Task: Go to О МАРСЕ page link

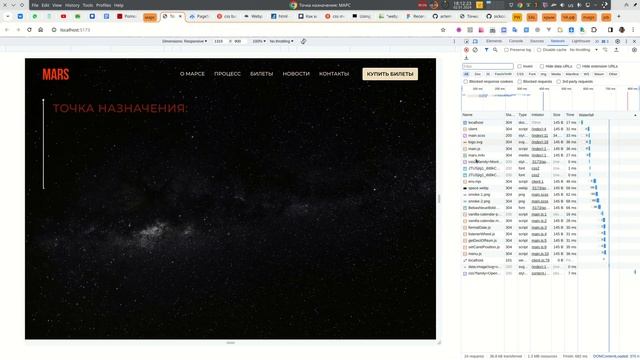Action: coord(192,74)
